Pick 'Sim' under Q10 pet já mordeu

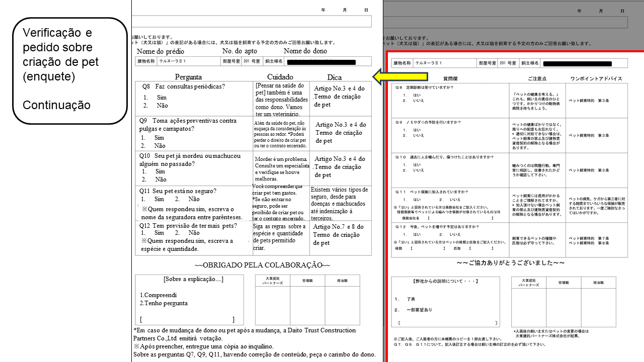(160, 171)
